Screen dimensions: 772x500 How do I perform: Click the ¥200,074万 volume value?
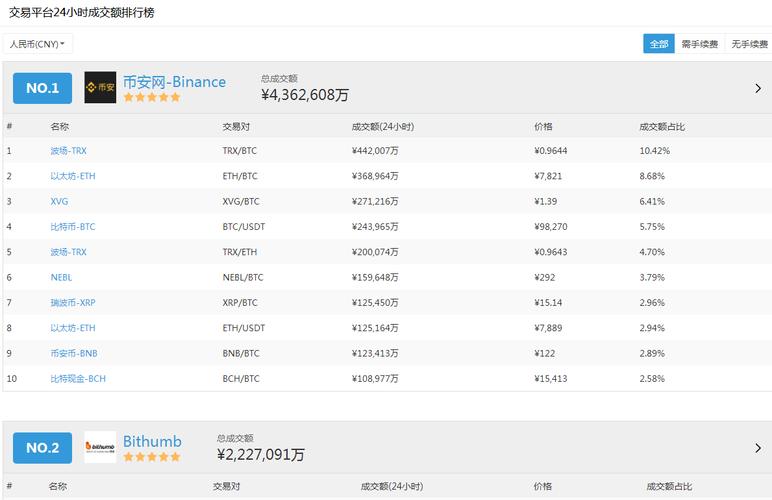click(x=375, y=252)
